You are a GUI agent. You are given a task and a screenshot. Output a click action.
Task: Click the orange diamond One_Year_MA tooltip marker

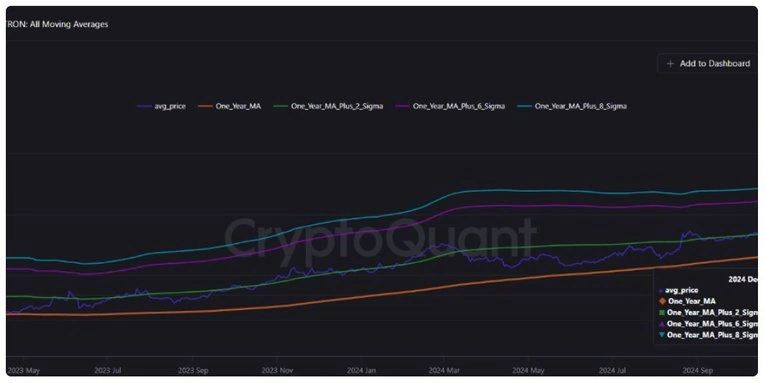(x=662, y=301)
